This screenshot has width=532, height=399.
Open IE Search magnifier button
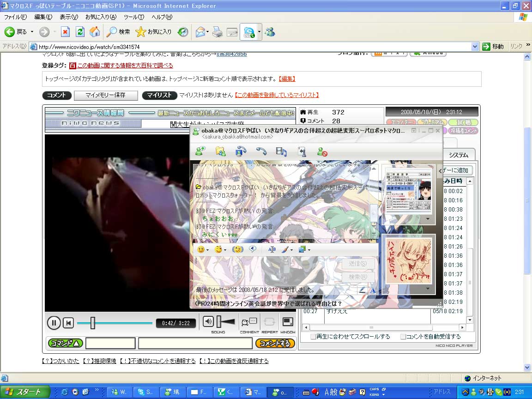118,32
